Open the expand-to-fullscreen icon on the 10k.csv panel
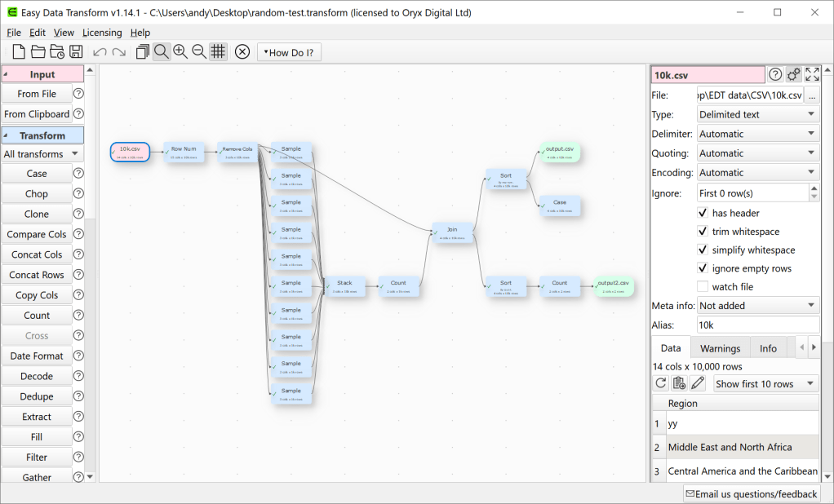Screen dimensions: 834x504 812,73
